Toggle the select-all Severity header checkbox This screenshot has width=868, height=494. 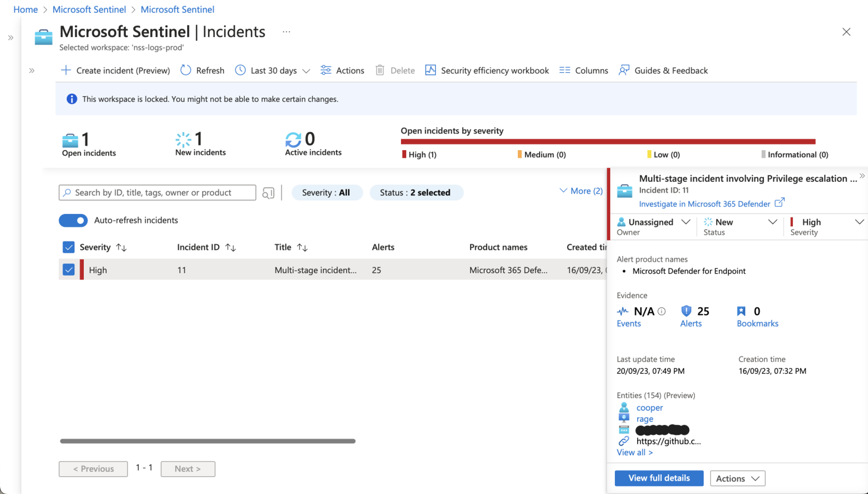69,247
